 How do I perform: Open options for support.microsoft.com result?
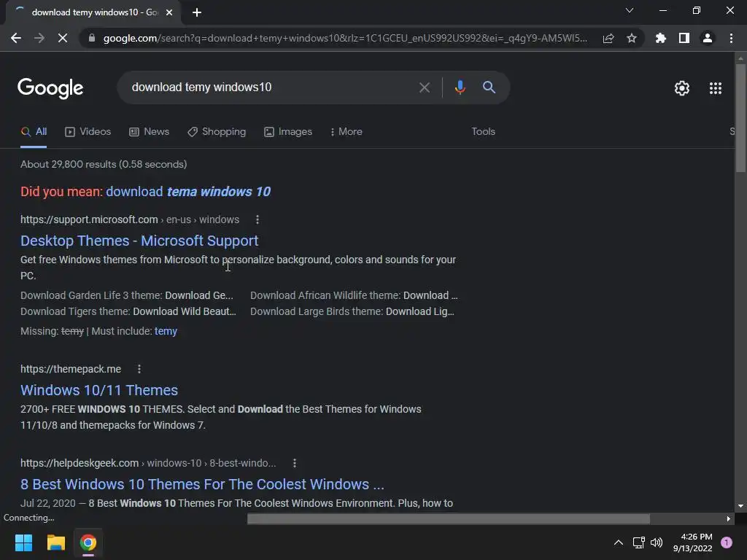(258, 219)
